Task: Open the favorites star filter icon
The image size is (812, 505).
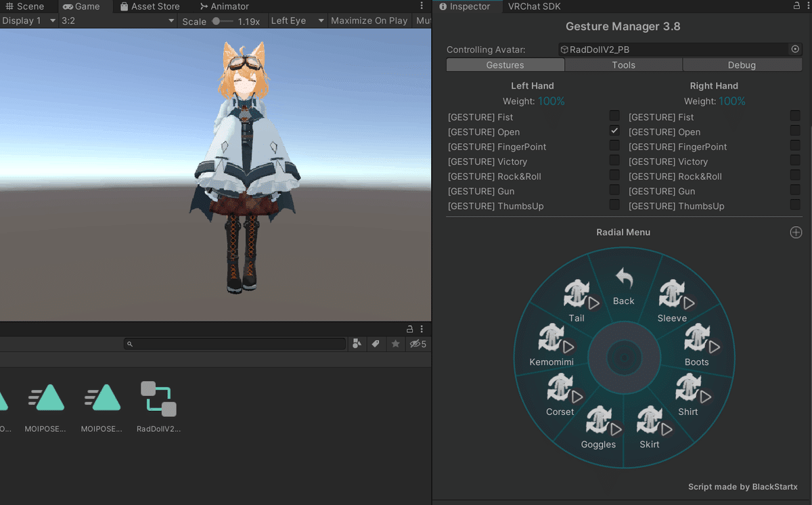Action: (395, 344)
